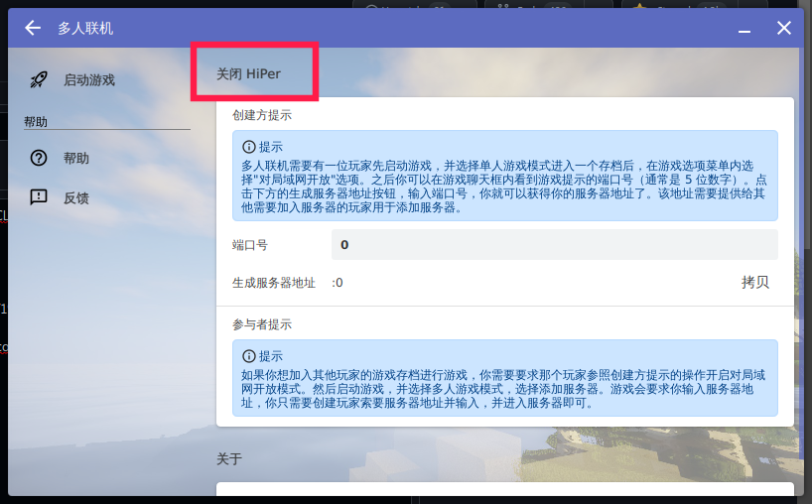812x504 pixels.
Task: Click the 关于 section heading
Action: [229, 458]
